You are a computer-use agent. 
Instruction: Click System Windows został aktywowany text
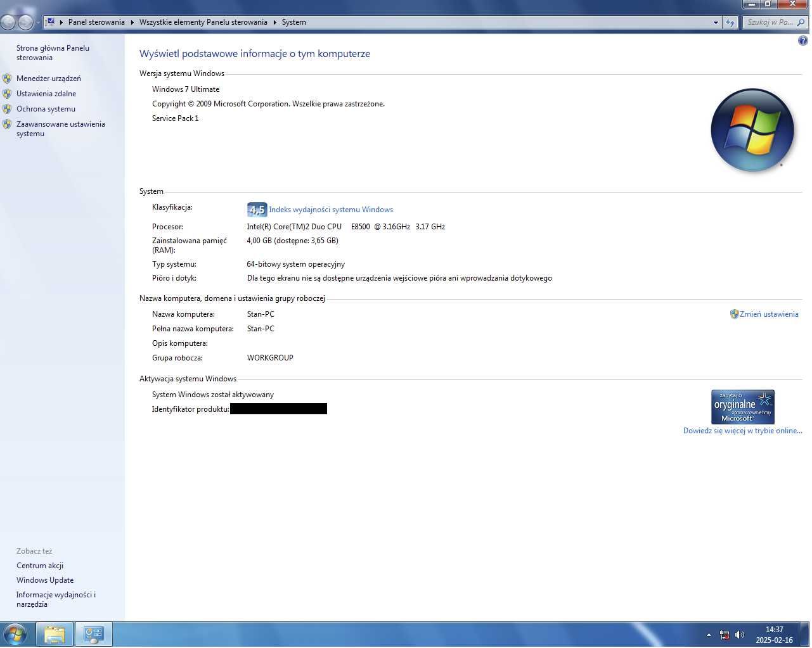point(213,395)
